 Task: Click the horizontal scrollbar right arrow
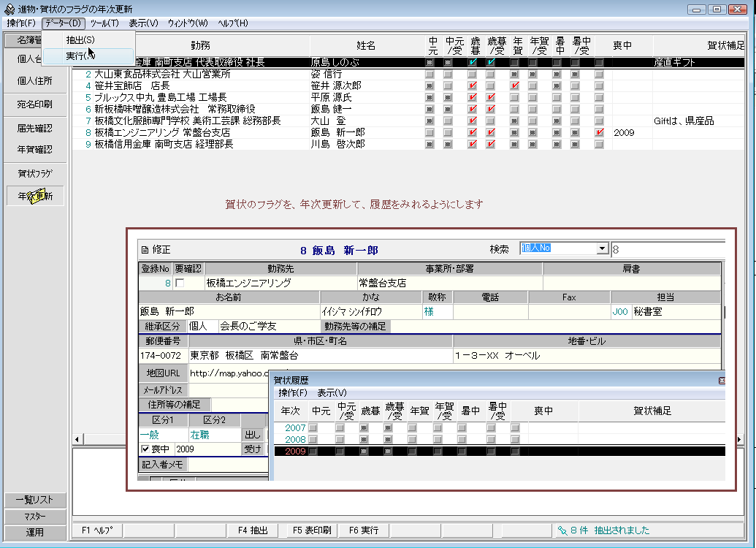tap(739, 439)
